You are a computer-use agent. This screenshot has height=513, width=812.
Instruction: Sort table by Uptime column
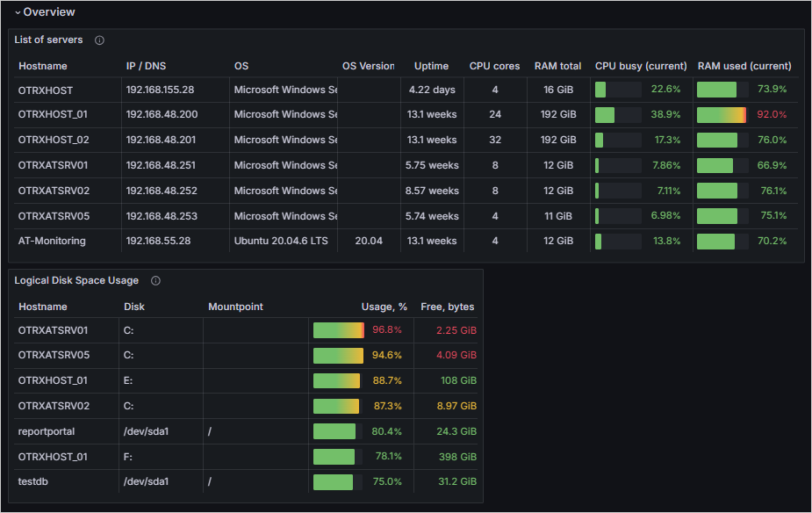pos(431,66)
